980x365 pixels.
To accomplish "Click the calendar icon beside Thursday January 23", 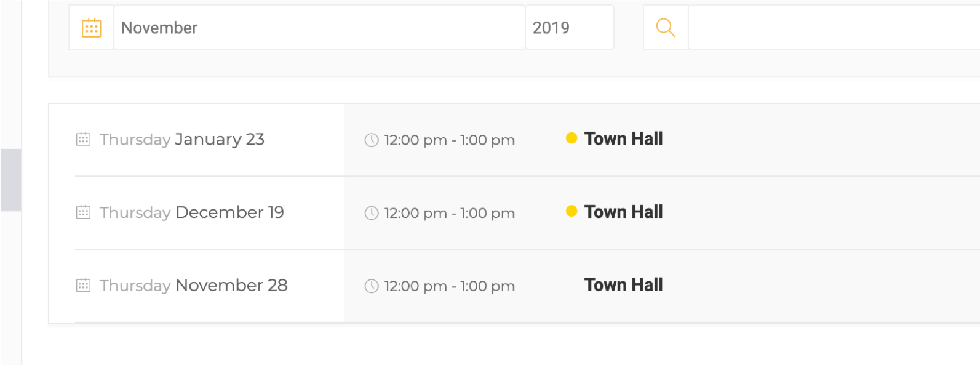I will pyautogui.click(x=83, y=140).
